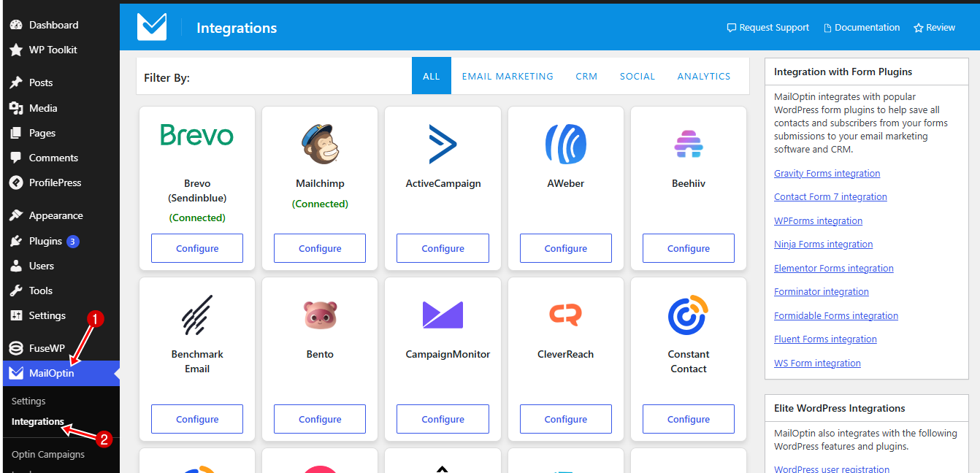This screenshot has height=473, width=980.
Task: Open Fluent Forms integration link
Action: [x=825, y=339]
